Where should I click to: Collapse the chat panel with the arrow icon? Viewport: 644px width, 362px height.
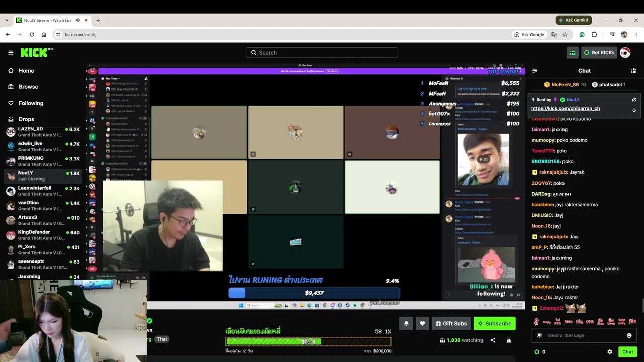(x=535, y=71)
